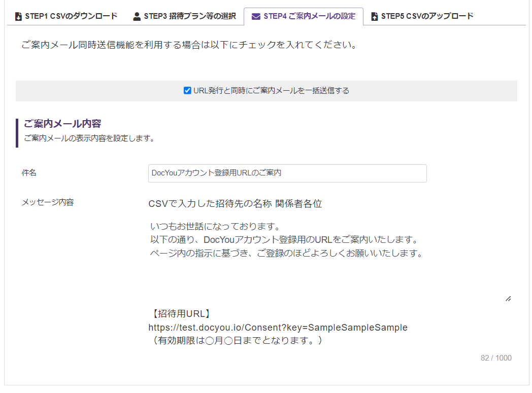Open the STEP1 CSVのダウンロード tab
The height and width of the screenshot is (393, 532).
click(71, 16)
